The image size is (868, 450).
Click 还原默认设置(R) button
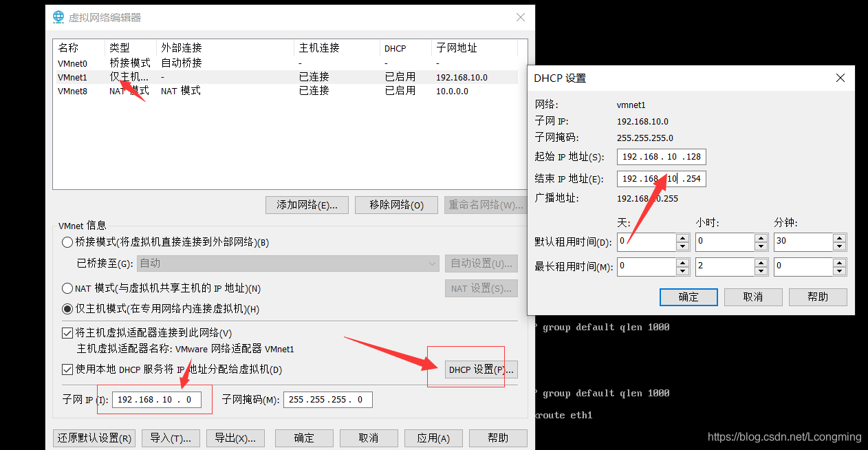(x=94, y=438)
